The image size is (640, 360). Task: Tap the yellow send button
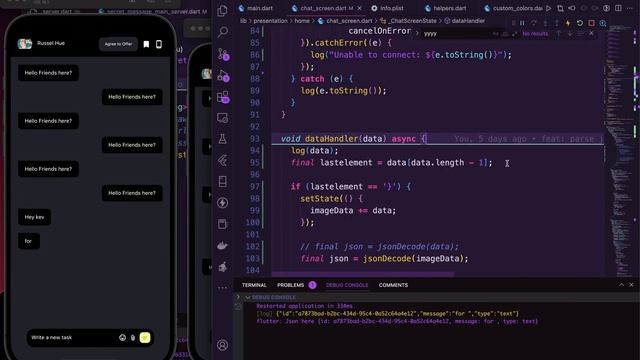tap(145, 338)
